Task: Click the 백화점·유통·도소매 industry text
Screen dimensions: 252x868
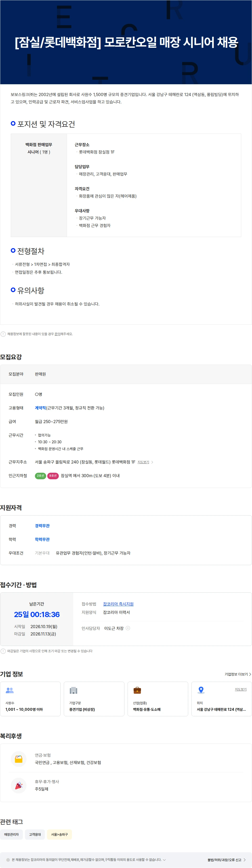Action: coord(146,709)
